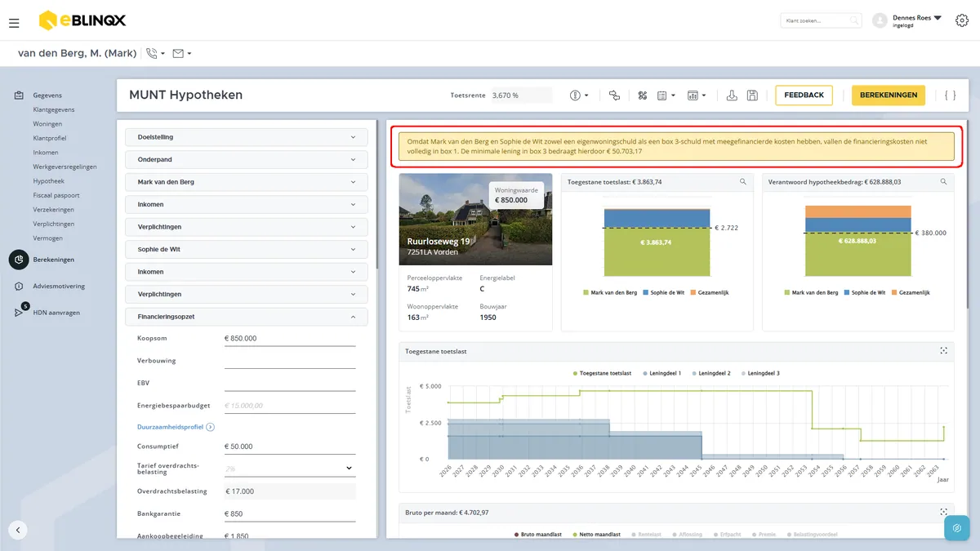
Task: Open Woningen in the sidebar
Action: click(47, 124)
